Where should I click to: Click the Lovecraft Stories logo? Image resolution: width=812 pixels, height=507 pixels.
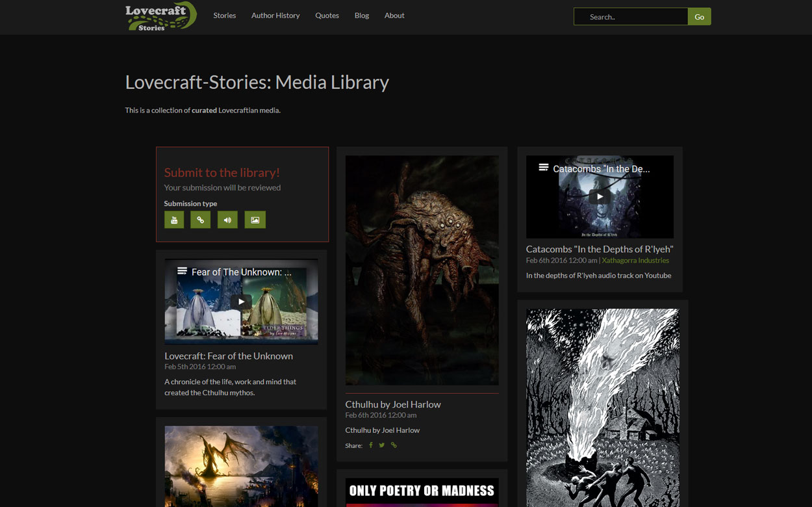161,16
